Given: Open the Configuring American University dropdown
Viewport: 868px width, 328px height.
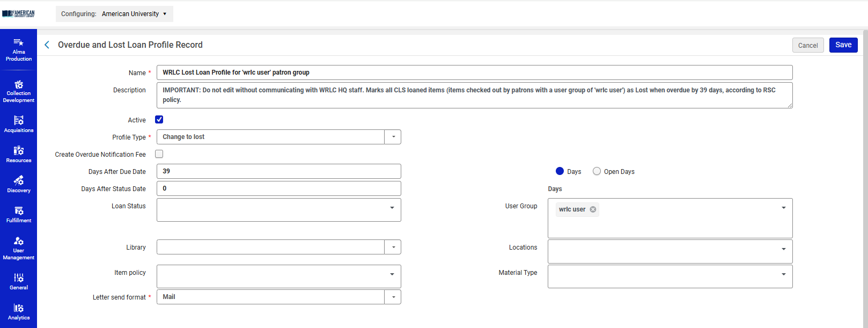Looking at the screenshot, I should 114,14.
